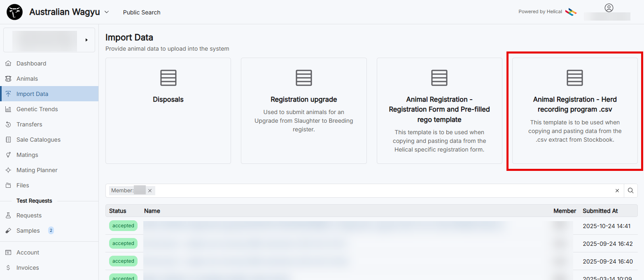Select Herd recording program .csv template
This screenshot has width=644, height=280.
[574, 110]
